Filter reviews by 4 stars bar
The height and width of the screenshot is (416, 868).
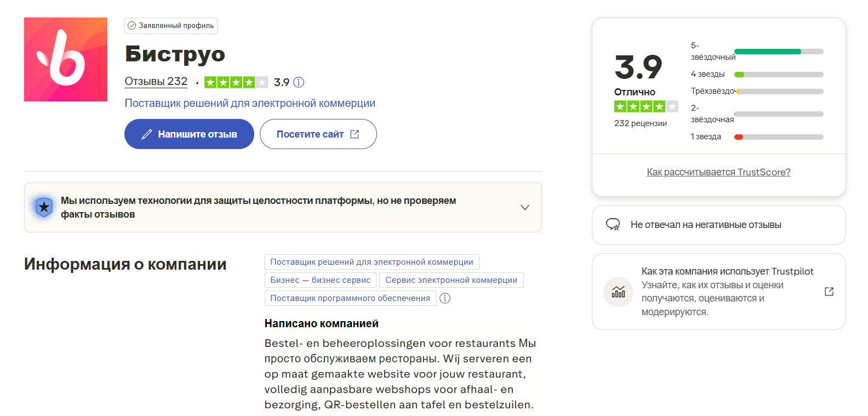click(778, 75)
